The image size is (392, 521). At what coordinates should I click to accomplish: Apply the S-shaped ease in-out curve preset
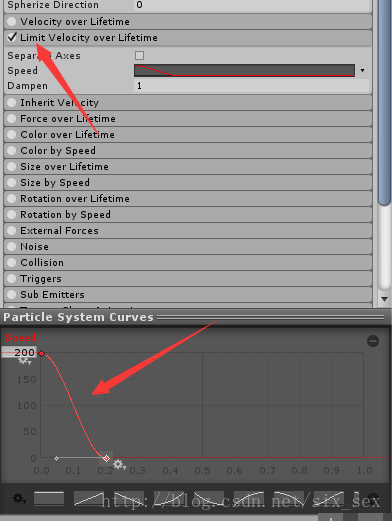[329, 499]
